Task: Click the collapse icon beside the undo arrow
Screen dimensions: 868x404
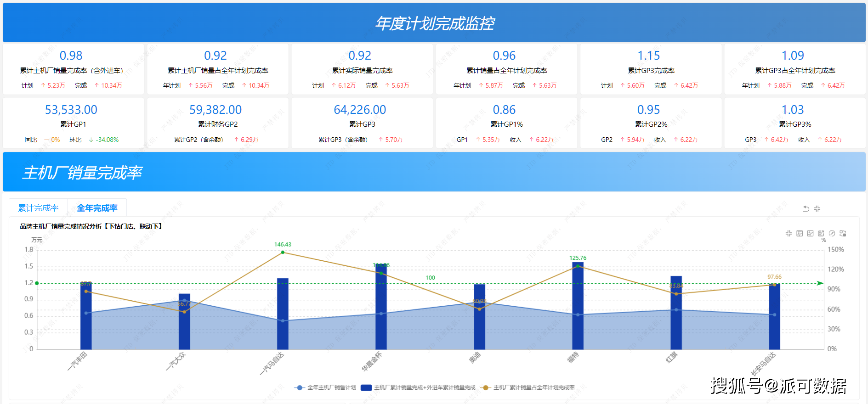Action: click(x=817, y=208)
